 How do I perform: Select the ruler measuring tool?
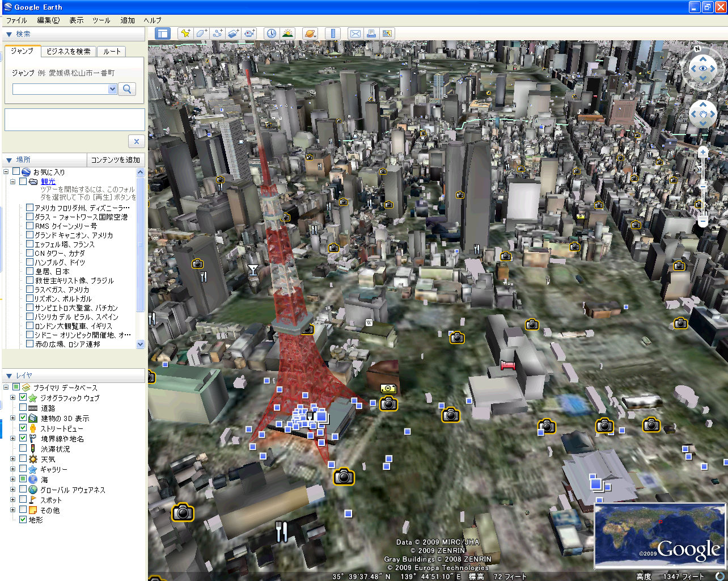[333, 33]
